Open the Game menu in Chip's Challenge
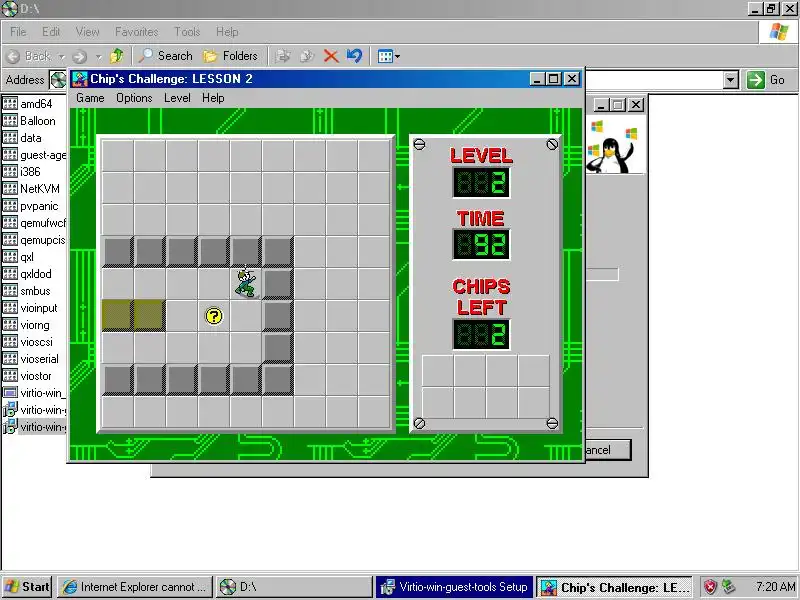 [x=90, y=98]
